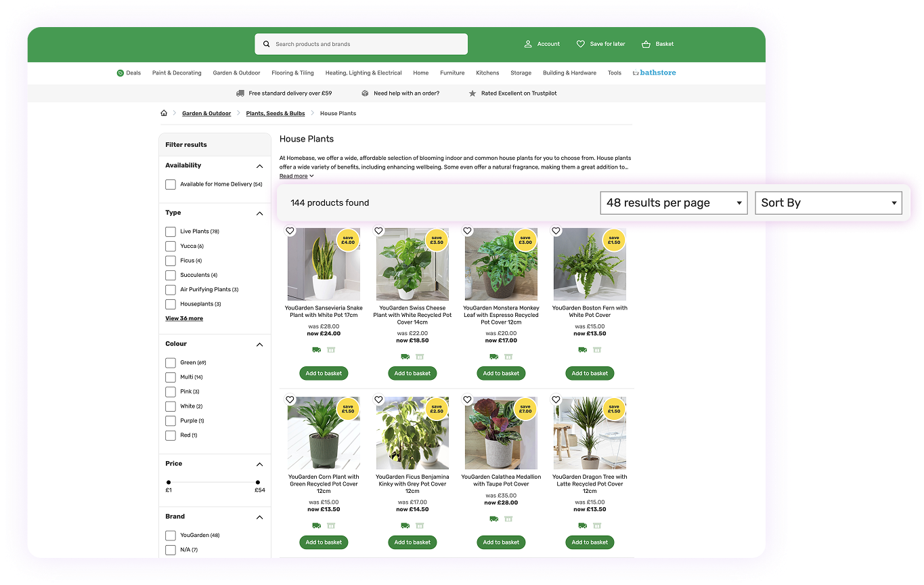Screen dimensions: 924x585
Task: Open Plants, Seeds & Bulbs breadcrumb link
Action: point(276,114)
